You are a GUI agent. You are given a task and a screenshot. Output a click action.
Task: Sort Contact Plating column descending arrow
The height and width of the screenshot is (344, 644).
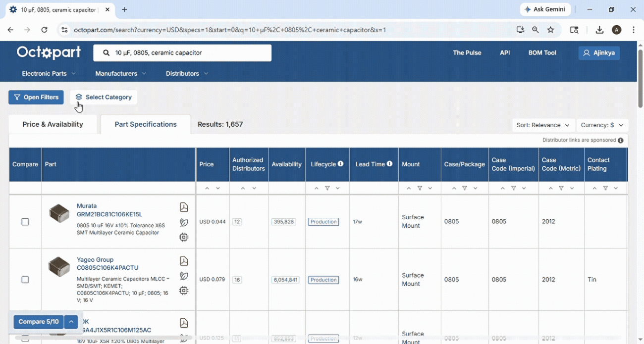pos(616,188)
